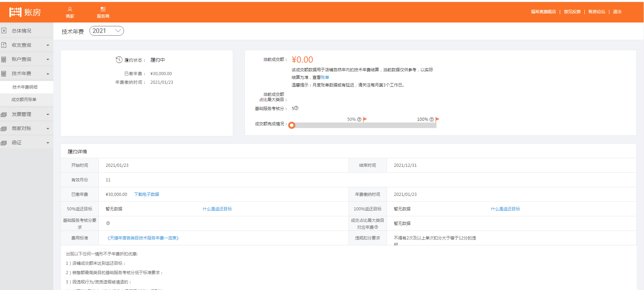Open 天猫年度各类目技术服务年费一览表 link

[143, 238]
